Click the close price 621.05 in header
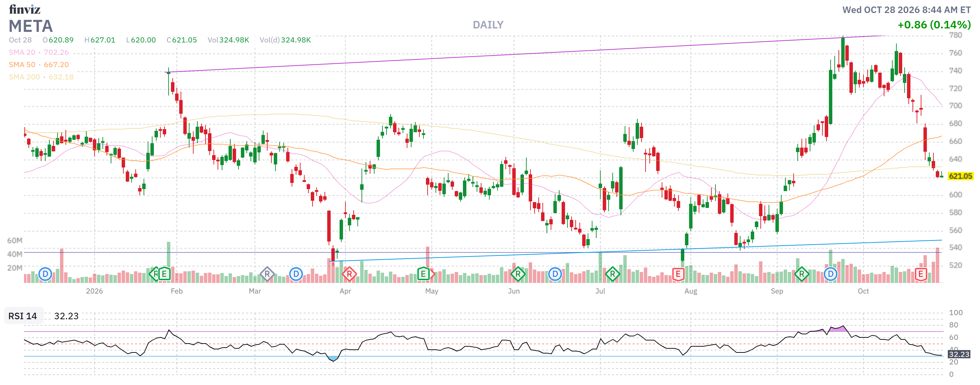Image resolution: width=980 pixels, height=385 pixels. pyautogui.click(x=184, y=40)
